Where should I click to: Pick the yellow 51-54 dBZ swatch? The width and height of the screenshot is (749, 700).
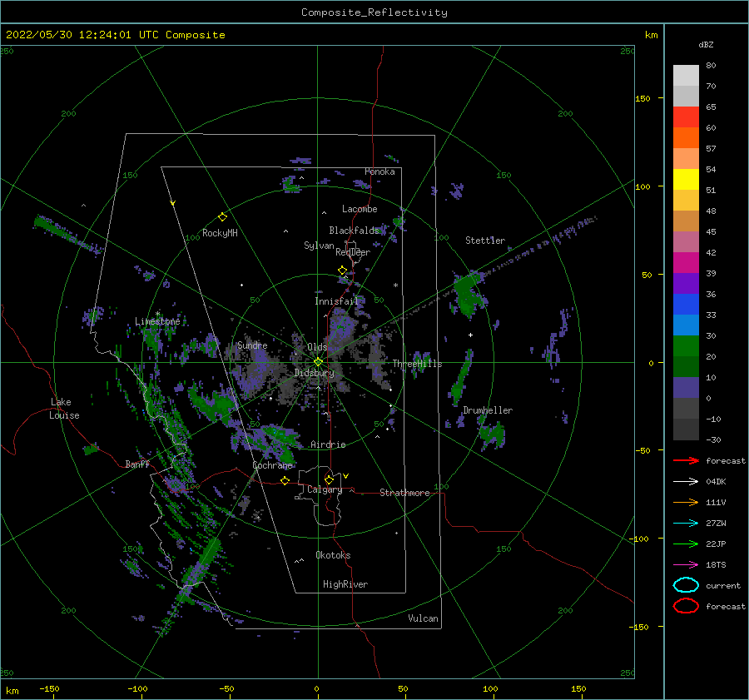[686, 180]
